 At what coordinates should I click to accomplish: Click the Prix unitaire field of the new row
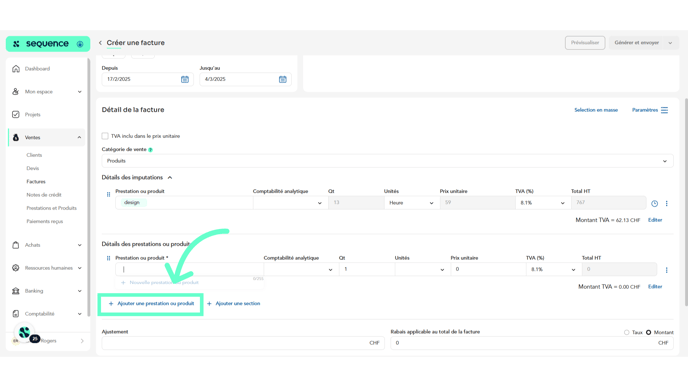click(x=488, y=269)
